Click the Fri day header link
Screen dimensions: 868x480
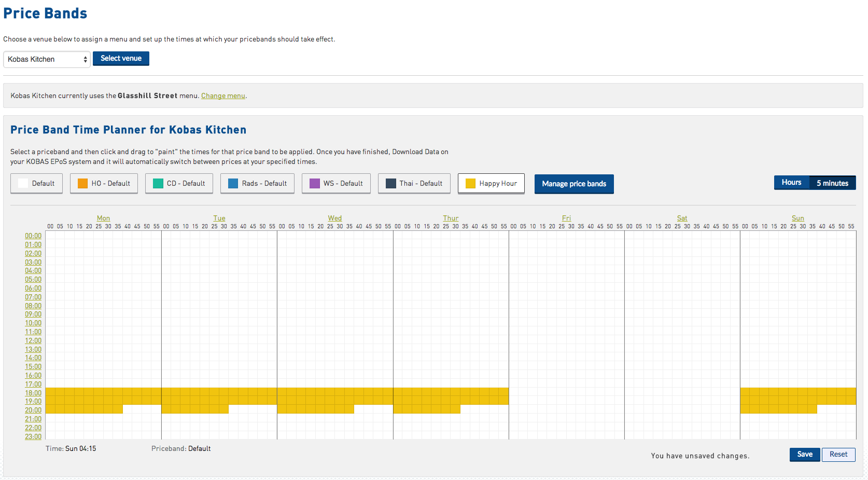pyautogui.click(x=566, y=218)
